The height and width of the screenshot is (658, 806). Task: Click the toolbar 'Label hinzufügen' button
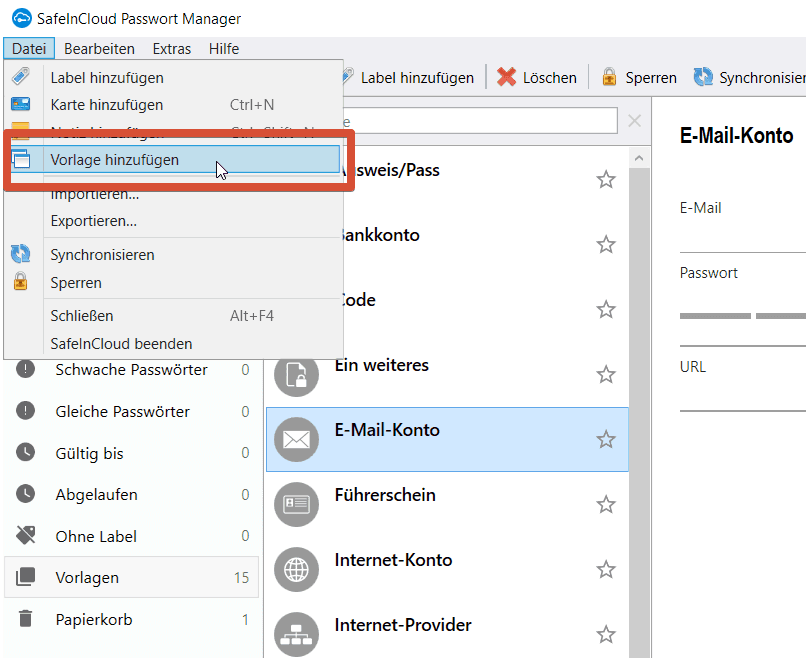[x=410, y=78]
